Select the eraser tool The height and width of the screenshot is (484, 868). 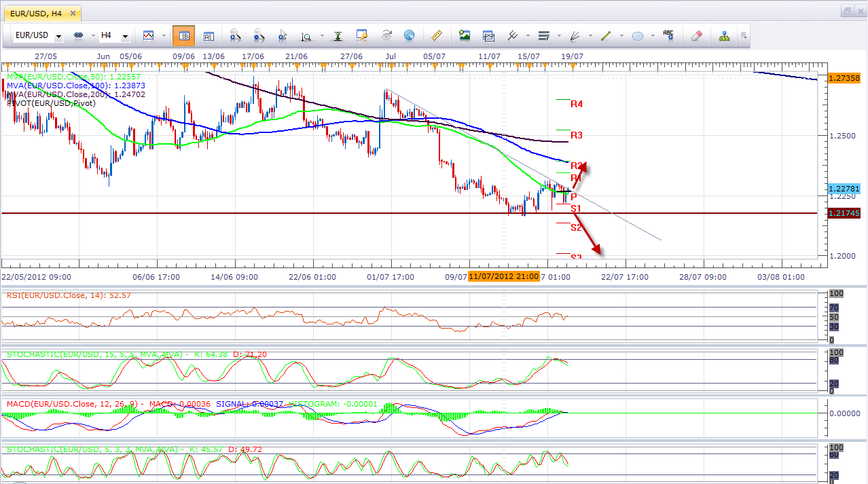697,35
